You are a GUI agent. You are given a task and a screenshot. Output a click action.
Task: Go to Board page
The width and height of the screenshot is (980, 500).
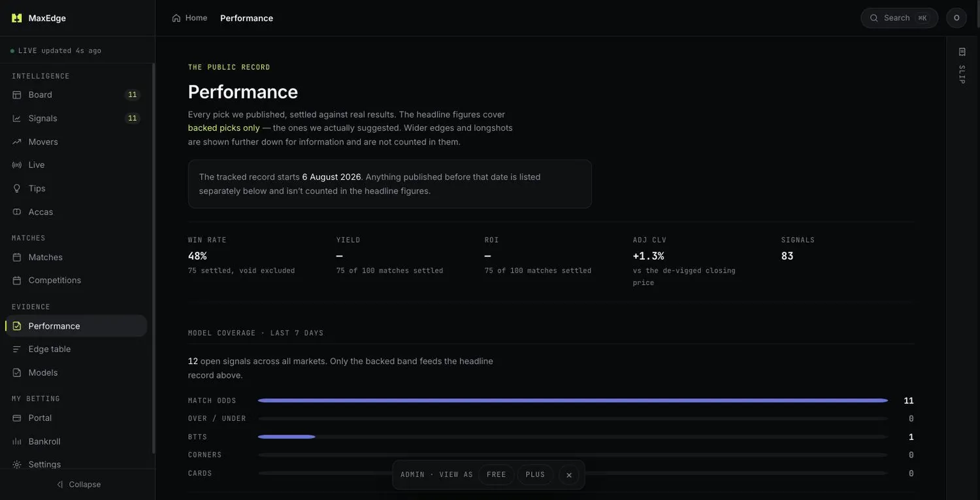[x=76, y=95]
